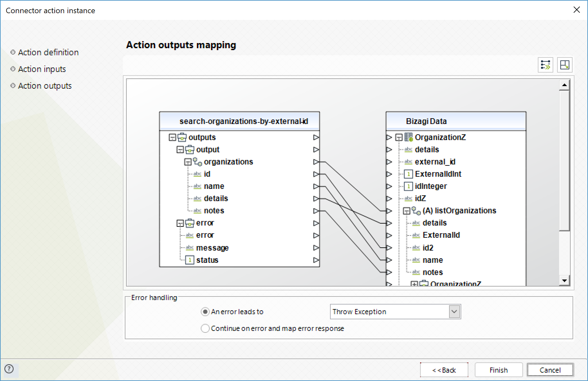Click the auto-map toolbar icon
The image size is (588, 381).
coord(546,65)
